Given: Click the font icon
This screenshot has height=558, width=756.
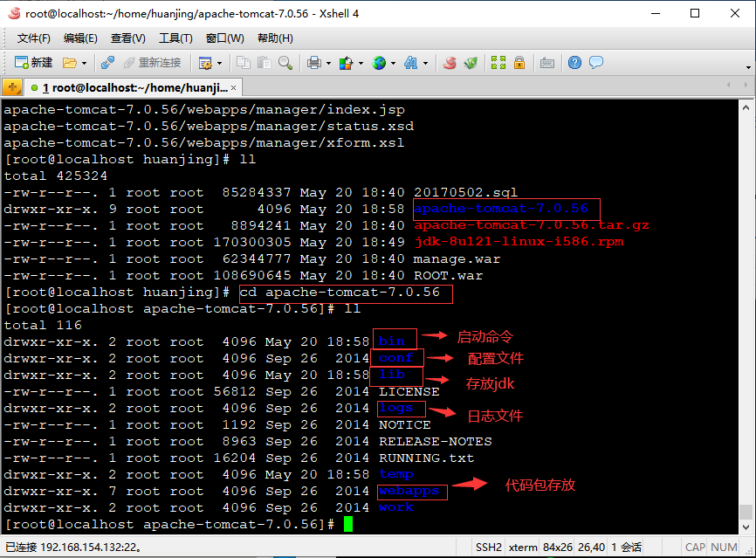Looking at the screenshot, I should coord(411,63).
